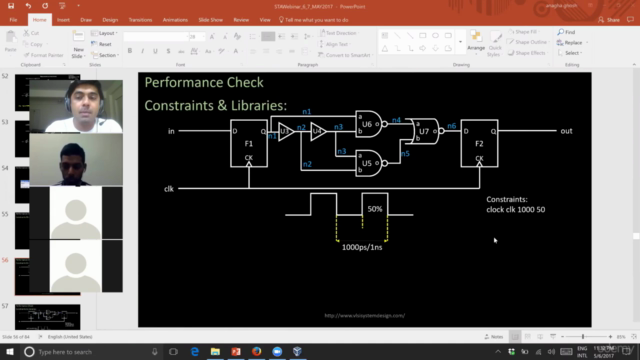Click the Redo/Repeat icon in title bar

click(45, 6)
